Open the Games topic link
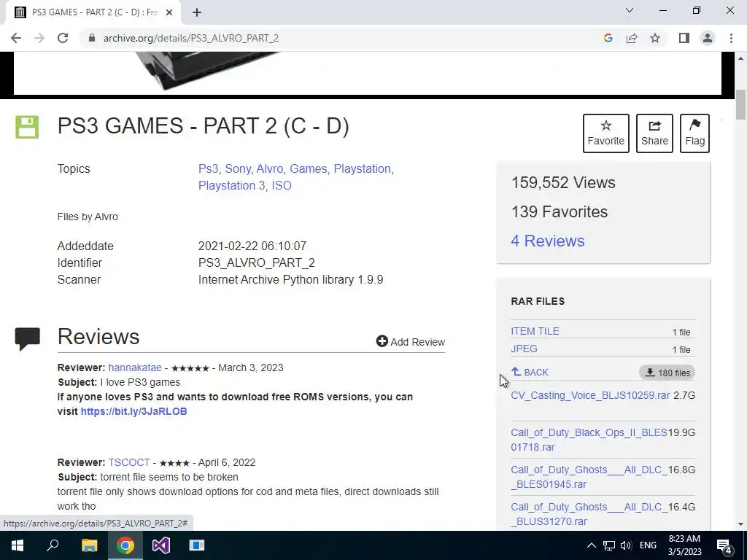Screen dimensions: 747x560 pyautogui.click(x=309, y=168)
